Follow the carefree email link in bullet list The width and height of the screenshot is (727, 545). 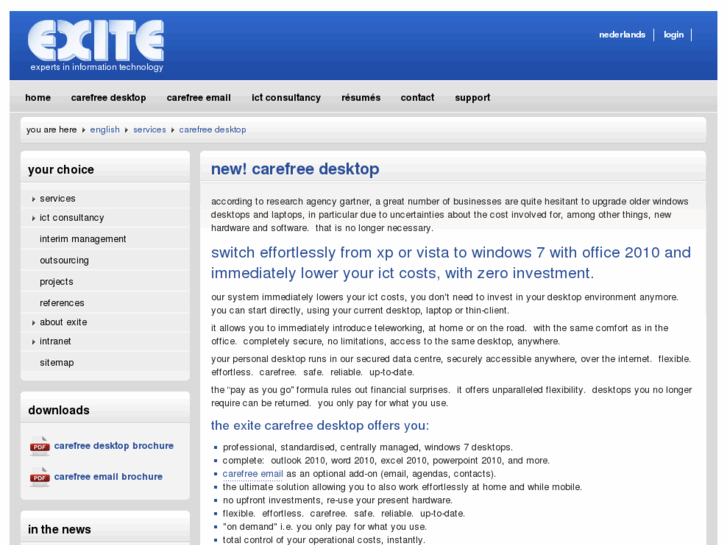[x=253, y=474]
